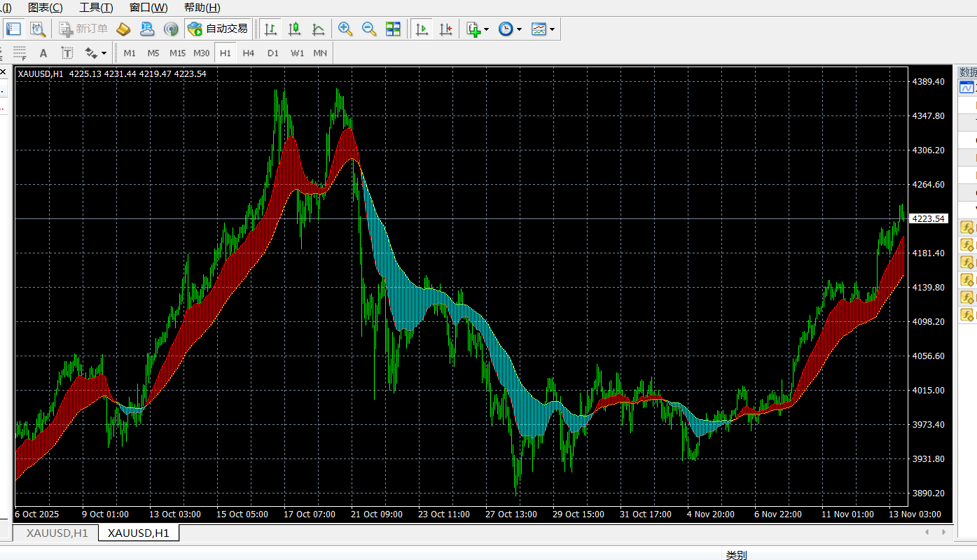Switch the chart to line chart
The width and height of the screenshot is (977, 560).
point(319,29)
